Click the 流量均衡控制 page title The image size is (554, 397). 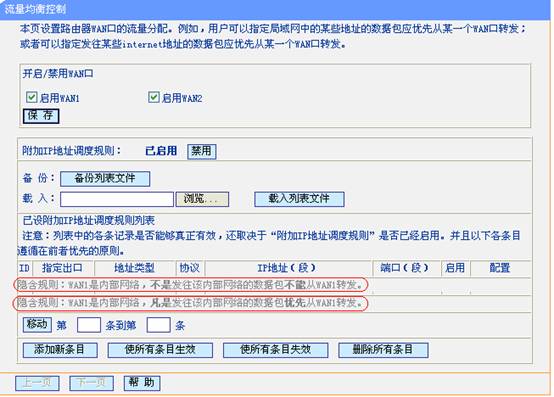(35, 9)
